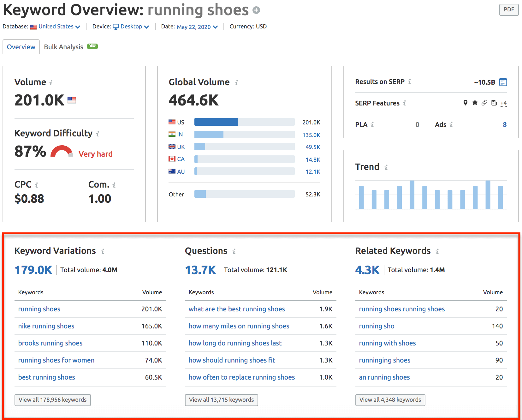Viewport: 522px width, 420px height.
Task: Switch to the Bulk Analysis tab
Action: click(x=63, y=47)
